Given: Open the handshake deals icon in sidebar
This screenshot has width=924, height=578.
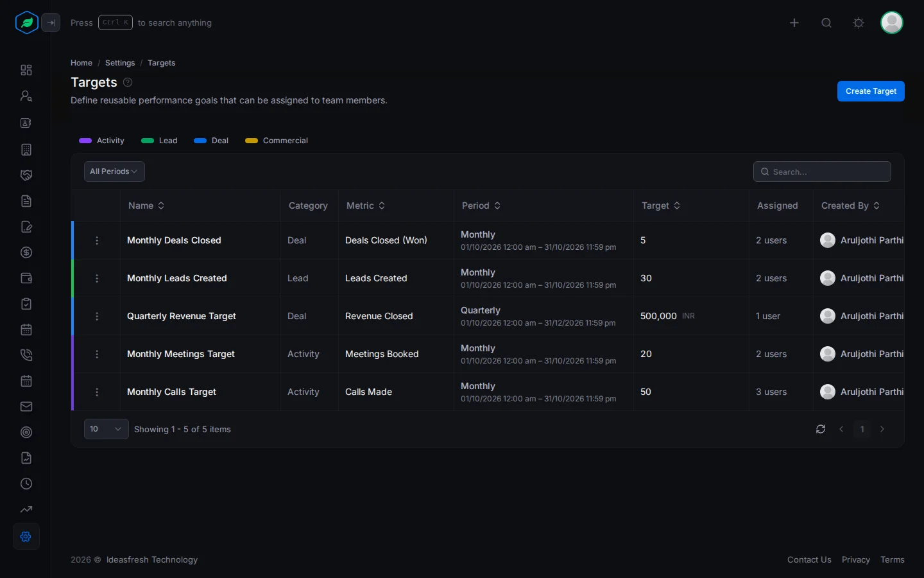Looking at the screenshot, I should (26, 175).
